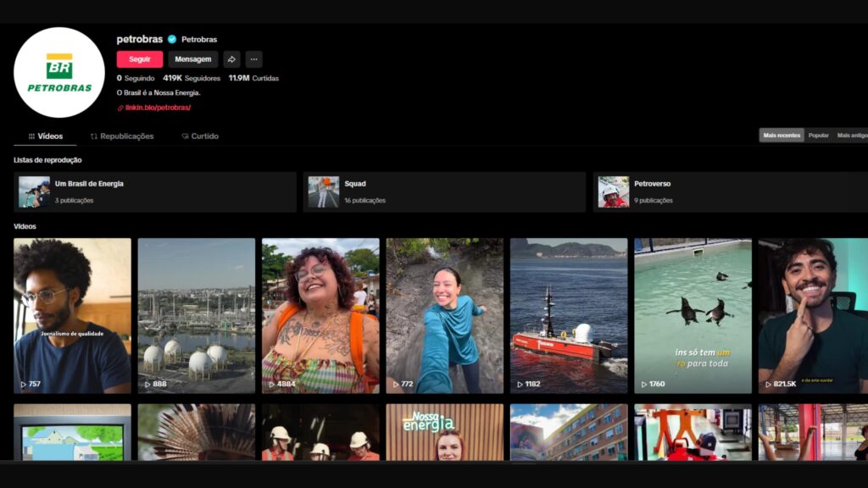This screenshot has width=868, height=488.
Task: Play the video with 4884 views
Action: (x=320, y=316)
